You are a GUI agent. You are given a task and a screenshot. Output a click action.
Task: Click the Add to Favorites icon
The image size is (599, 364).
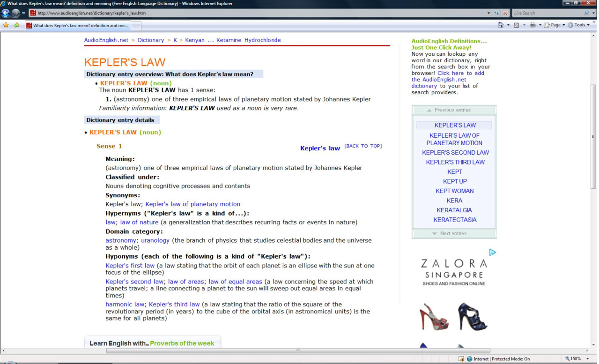pyautogui.click(x=17, y=25)
